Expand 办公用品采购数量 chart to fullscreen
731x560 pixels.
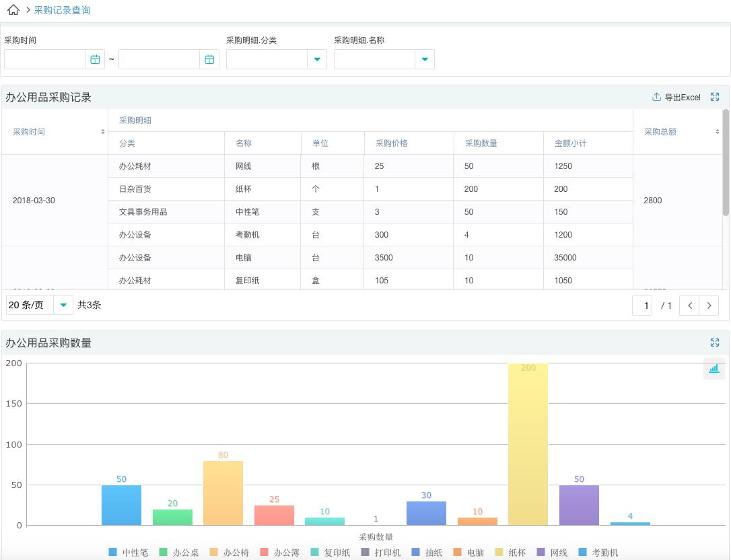[715, 343]
